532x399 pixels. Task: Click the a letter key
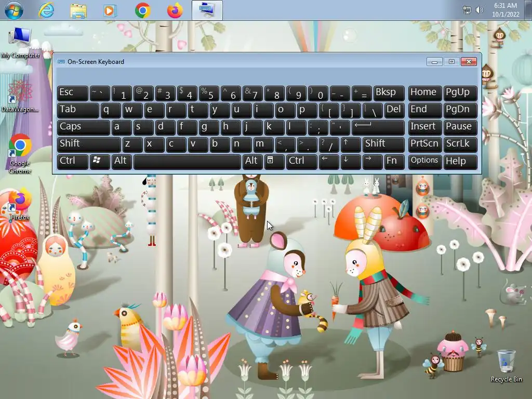pos(122,128)
